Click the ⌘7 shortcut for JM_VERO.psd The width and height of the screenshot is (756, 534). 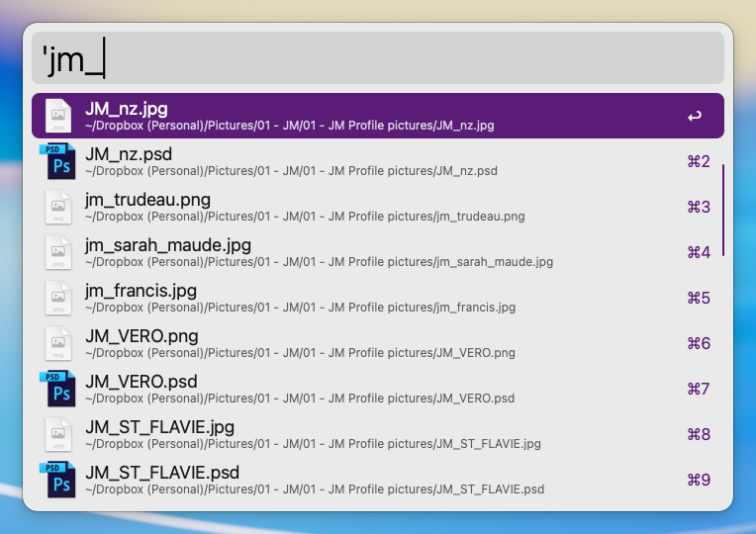(699, 389)
